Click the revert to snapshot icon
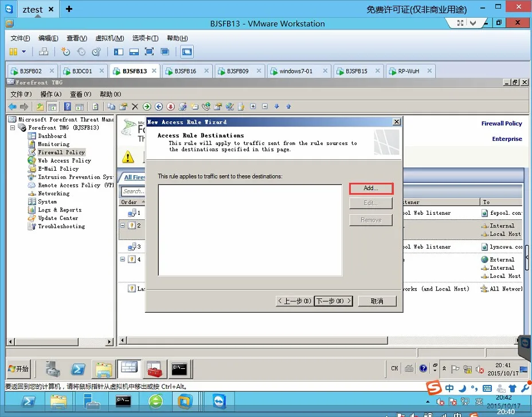This screenshot has width=532, height=417. tap(81, 52)
